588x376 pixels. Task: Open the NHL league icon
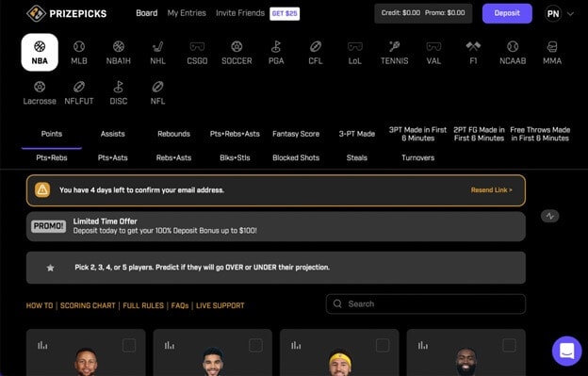pyautogui.click(x=158, y=53)
